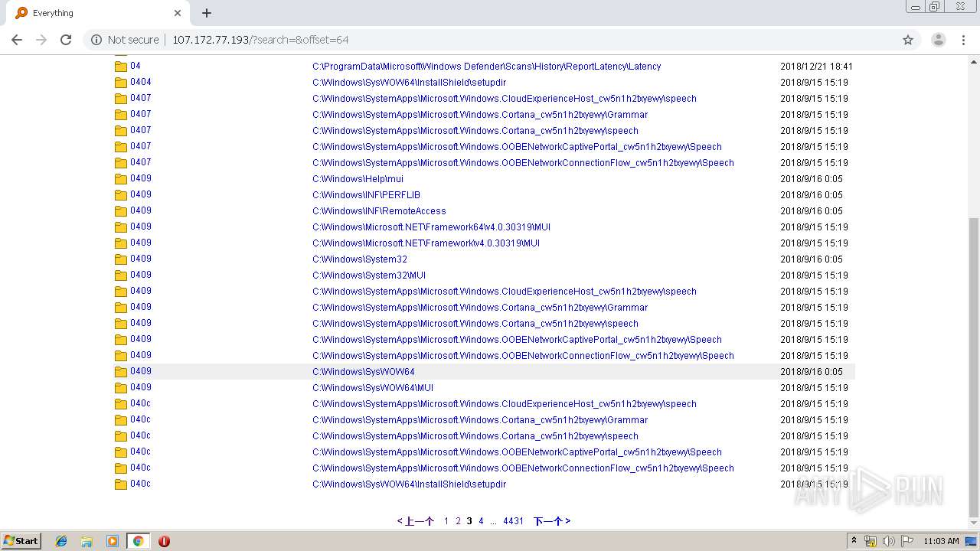Open the Chrome profile avatar
The width and height of the screenshot is (980, 551).
(939, 40)
